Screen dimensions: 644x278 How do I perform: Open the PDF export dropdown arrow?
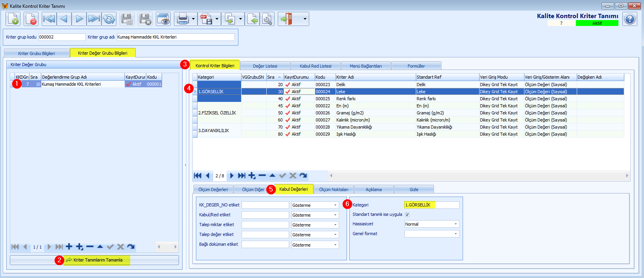(x=217, y=19)
